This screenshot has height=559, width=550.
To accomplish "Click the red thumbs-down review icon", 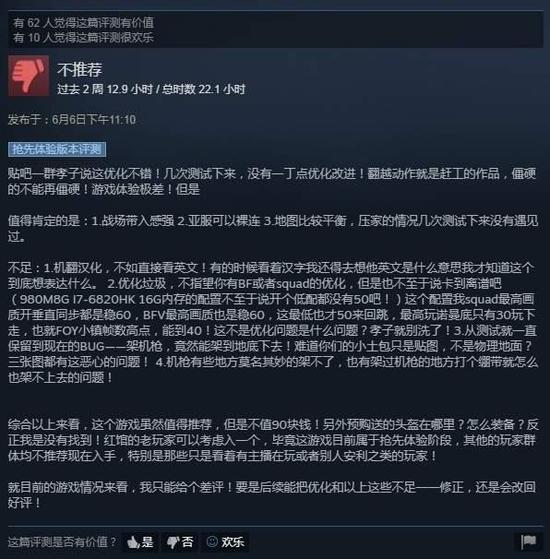I will [29, 76].
